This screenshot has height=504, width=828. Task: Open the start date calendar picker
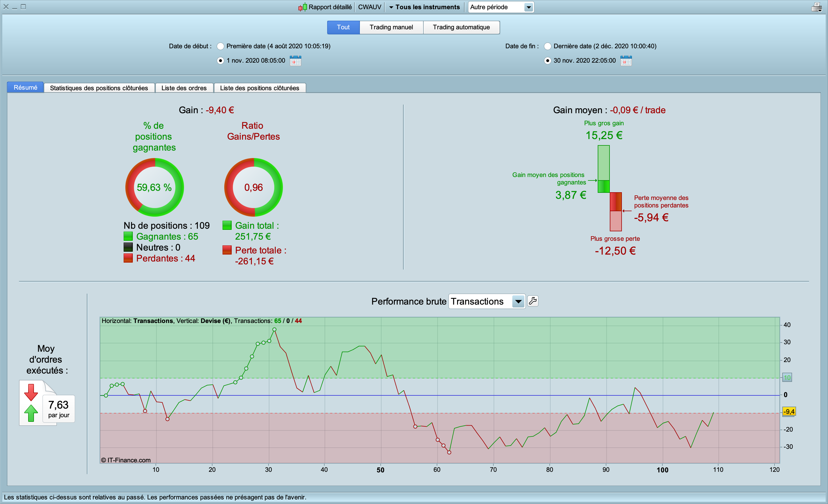pyautogui.click(x=295, y=61)
